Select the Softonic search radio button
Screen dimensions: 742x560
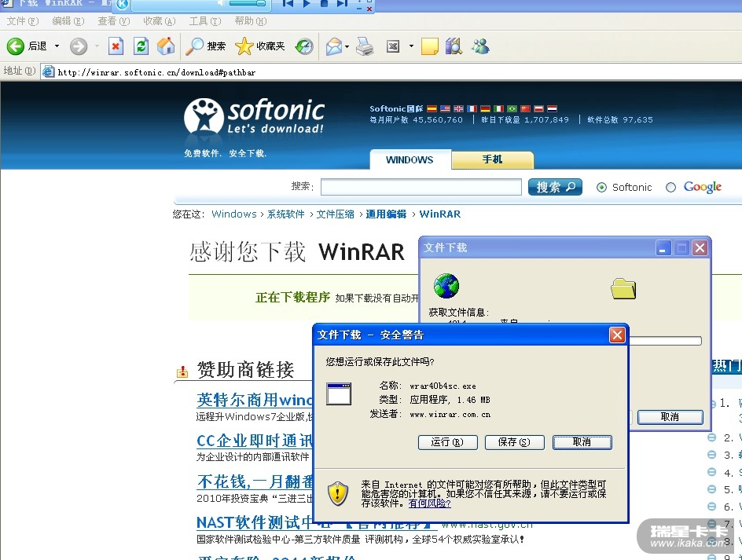pos(601,188)
